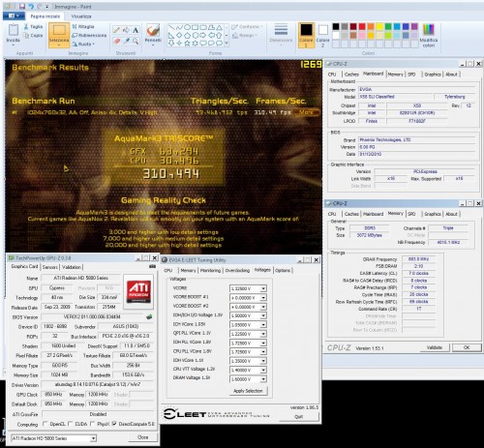484x448 pixels.
Task: Click the Copia copy icon
Action: (x=26, y=35)
